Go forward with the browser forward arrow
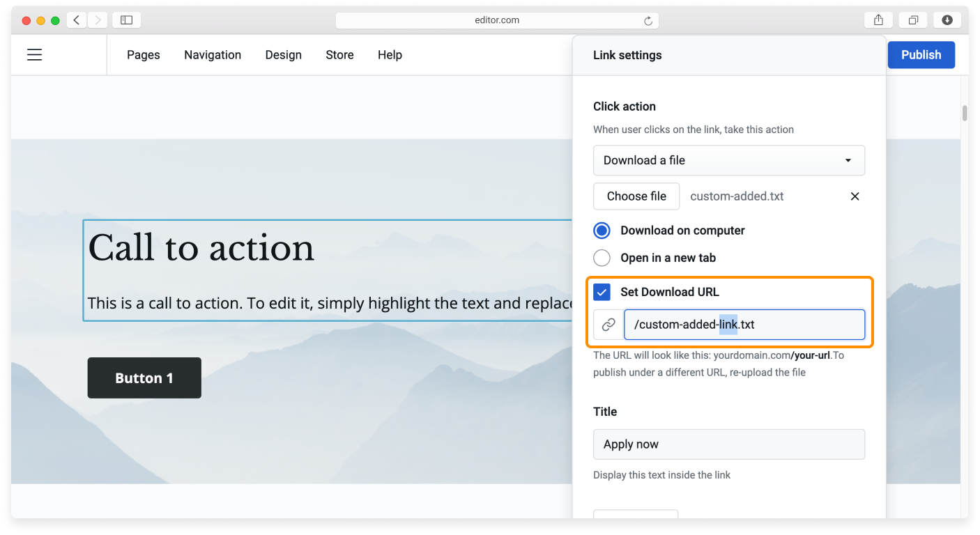 [97, 20]
